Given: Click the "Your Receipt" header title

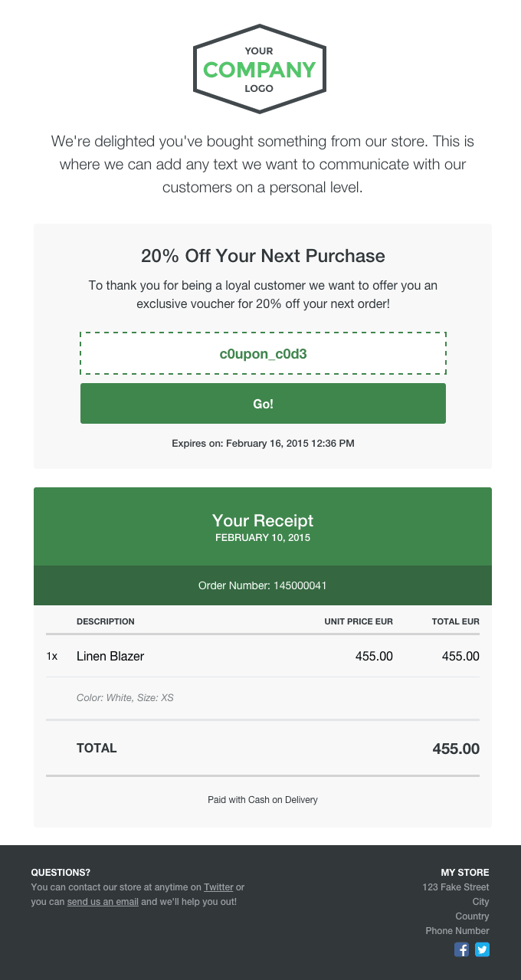Looking at the screenshot, I should pos(263,521).
